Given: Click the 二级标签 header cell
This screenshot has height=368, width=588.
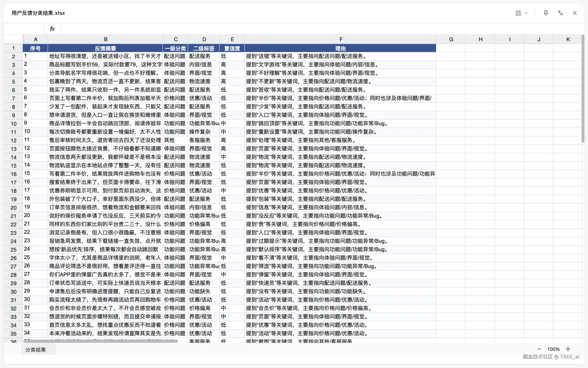Looking at the screenshot, I should tap(204, 48).
